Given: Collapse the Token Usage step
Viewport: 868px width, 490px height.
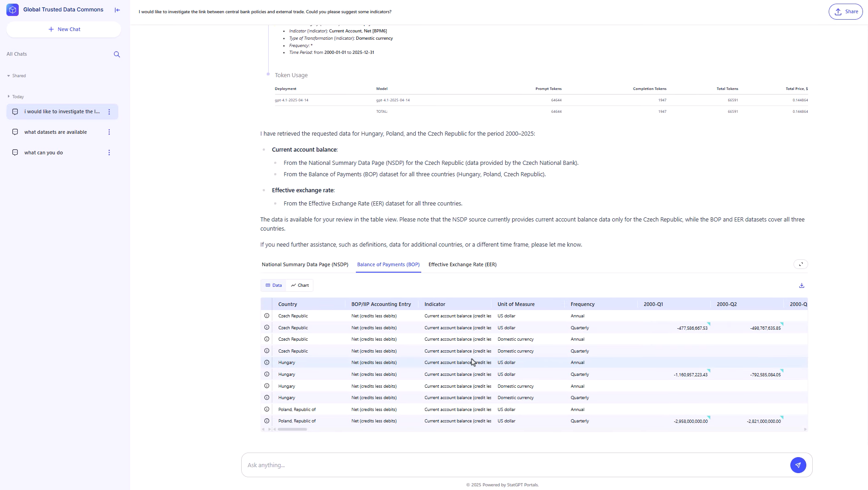Looking at the screenshot, I should [291, 75].
